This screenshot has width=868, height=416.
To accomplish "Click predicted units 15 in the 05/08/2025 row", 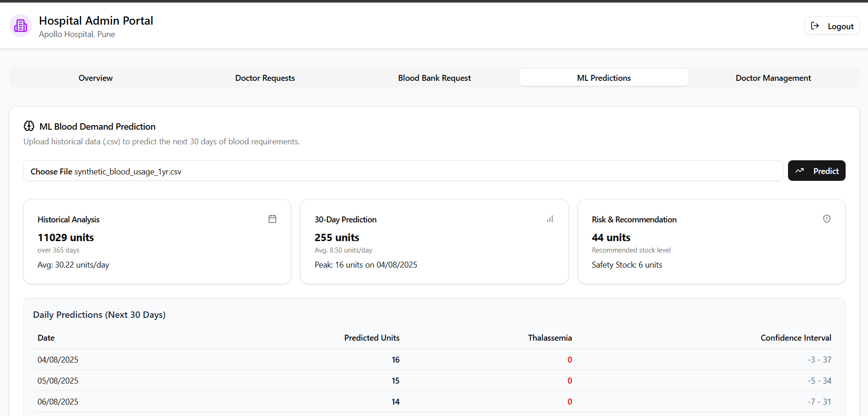I will (395, 381).
